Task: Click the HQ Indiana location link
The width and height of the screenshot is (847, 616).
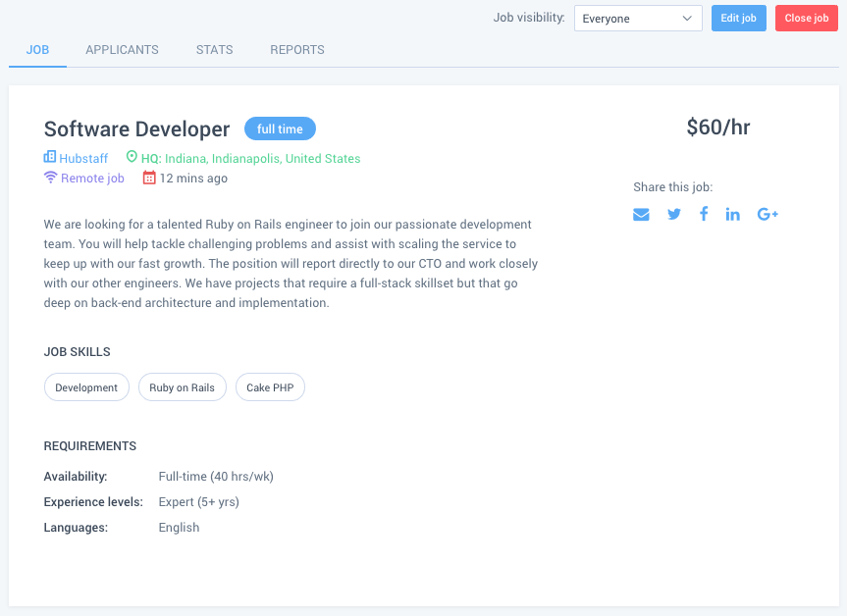Action: pos(250,158)
